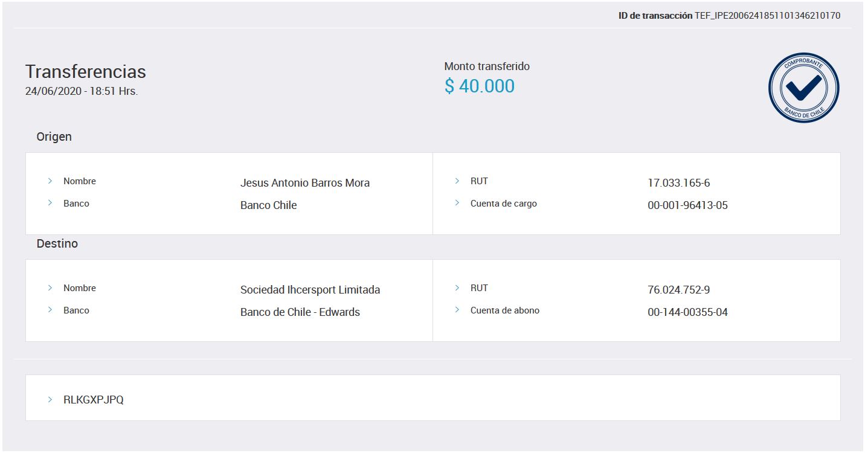Click the 'Cuenta de abono' label
The image size is (868, 453).
505,310
